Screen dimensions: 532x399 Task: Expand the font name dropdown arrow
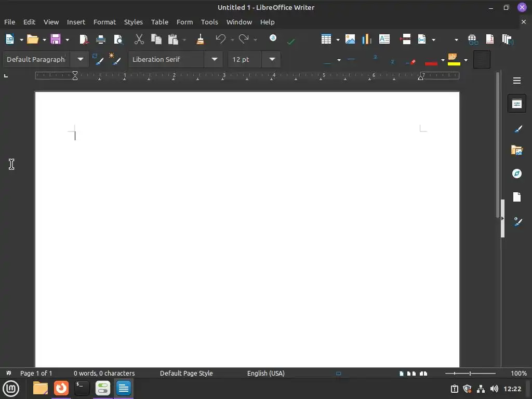click(215, 59)
